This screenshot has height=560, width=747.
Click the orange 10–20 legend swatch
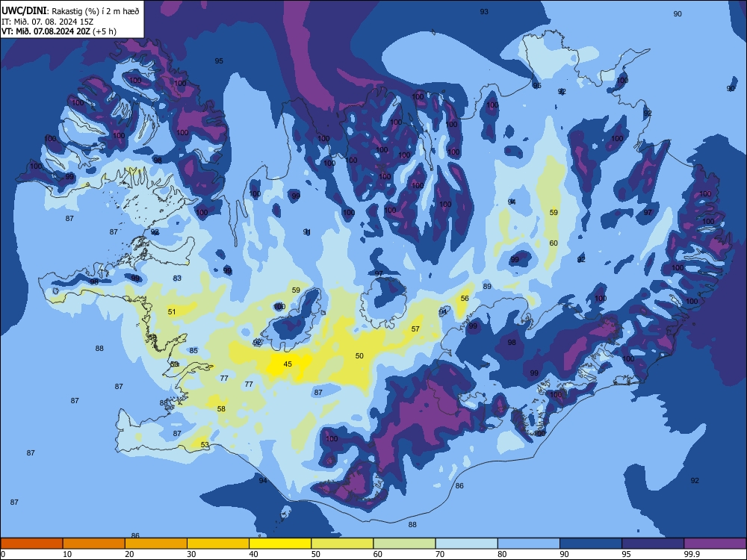pos(94,544)
